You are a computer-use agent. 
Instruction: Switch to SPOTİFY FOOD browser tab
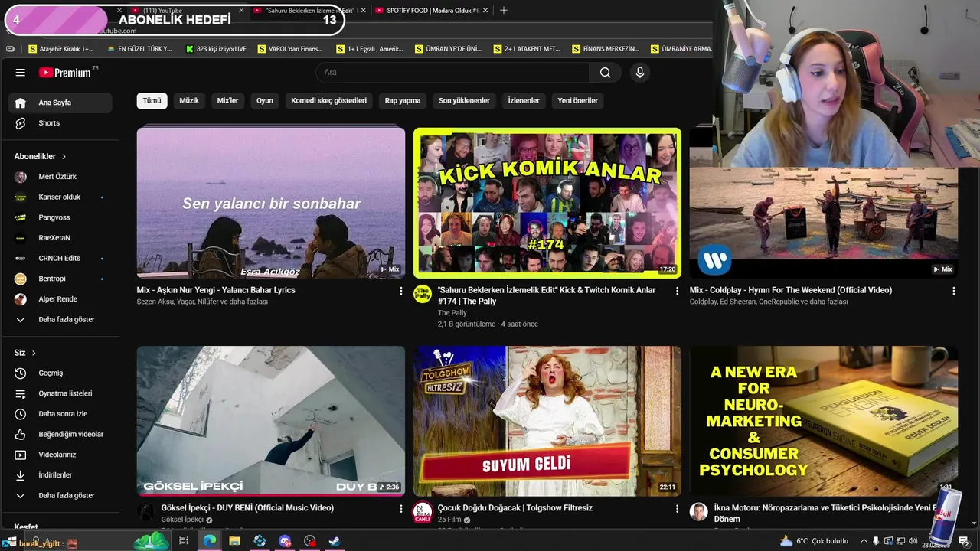tap(433, 11)
